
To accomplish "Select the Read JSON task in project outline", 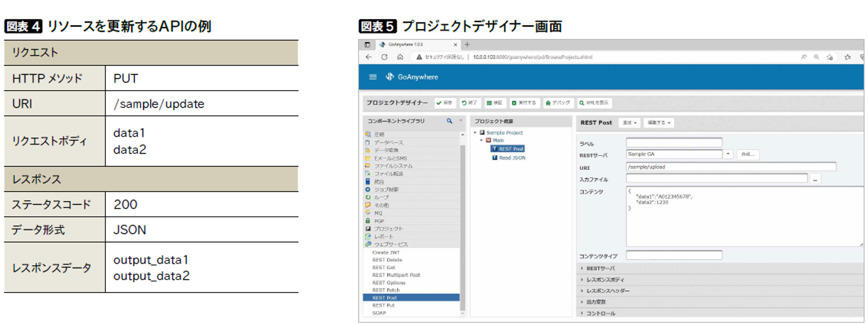I will tap(509, 158).
